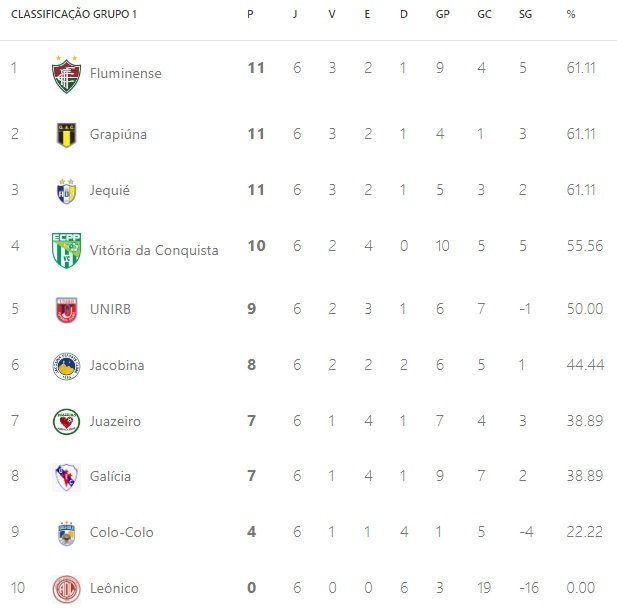This screenshot has width=617, height=609.
Task: Click the SG goal difference column header
Action: point(525,14)
